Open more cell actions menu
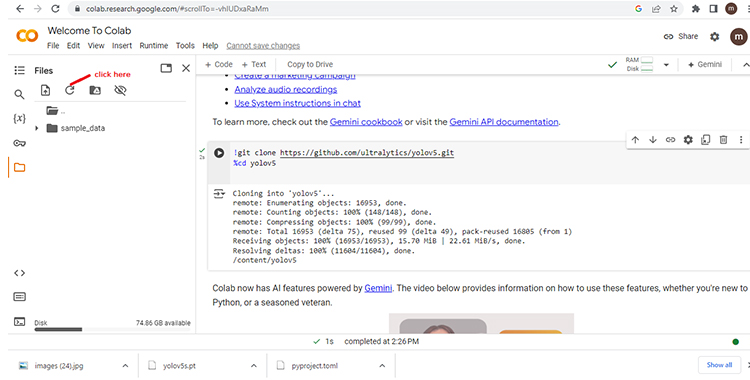Image resolution: width=750 pixels, height=380 pixels. click(x=741, y=140)
